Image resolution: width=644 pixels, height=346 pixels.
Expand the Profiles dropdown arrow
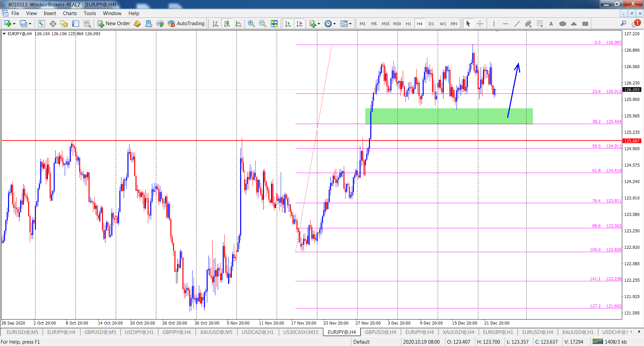pos(30,23)
